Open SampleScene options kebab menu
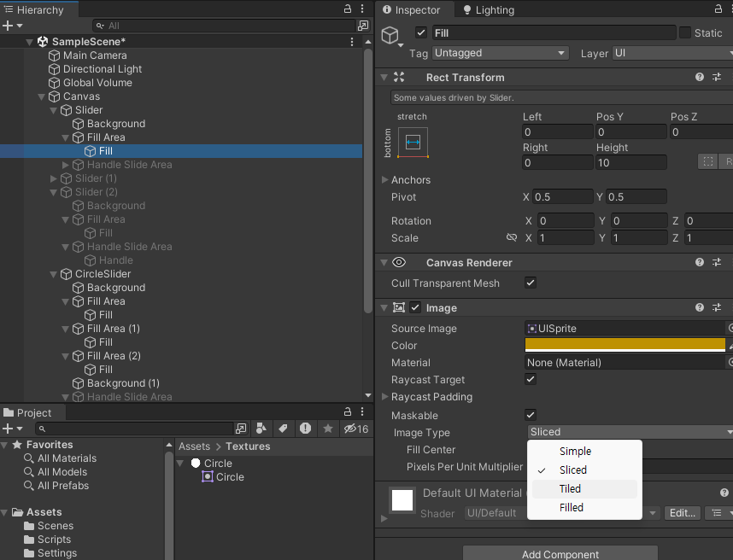 click(352, 42)
